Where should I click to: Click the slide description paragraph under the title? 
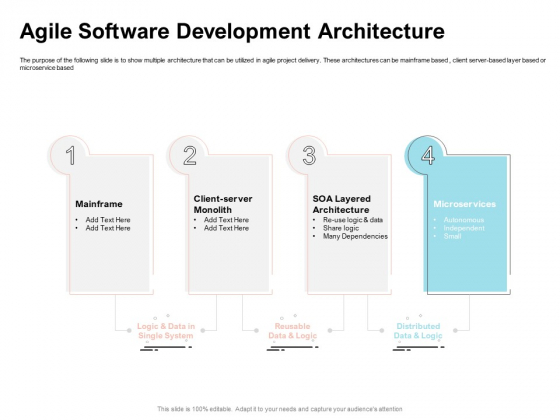pyautogui.click(x=282, y=64)
